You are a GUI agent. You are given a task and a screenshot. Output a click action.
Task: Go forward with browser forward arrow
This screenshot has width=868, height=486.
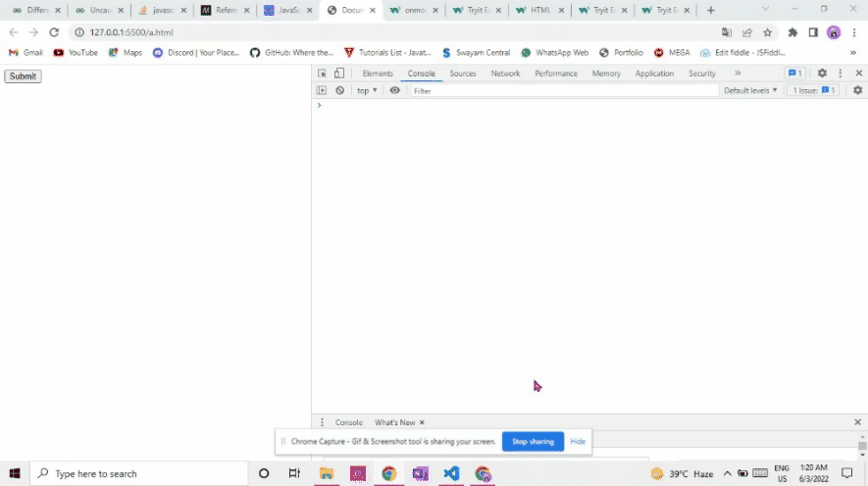tap(33, 32)
